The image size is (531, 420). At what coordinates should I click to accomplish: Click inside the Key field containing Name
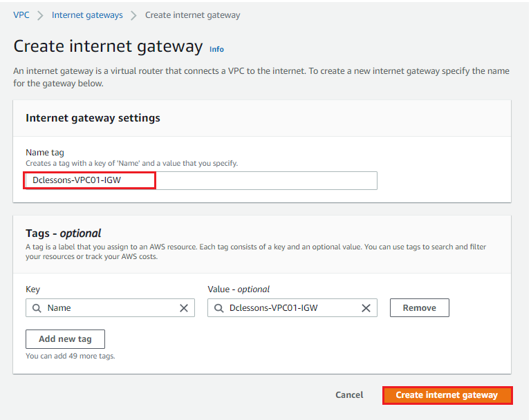pos(110,307)
